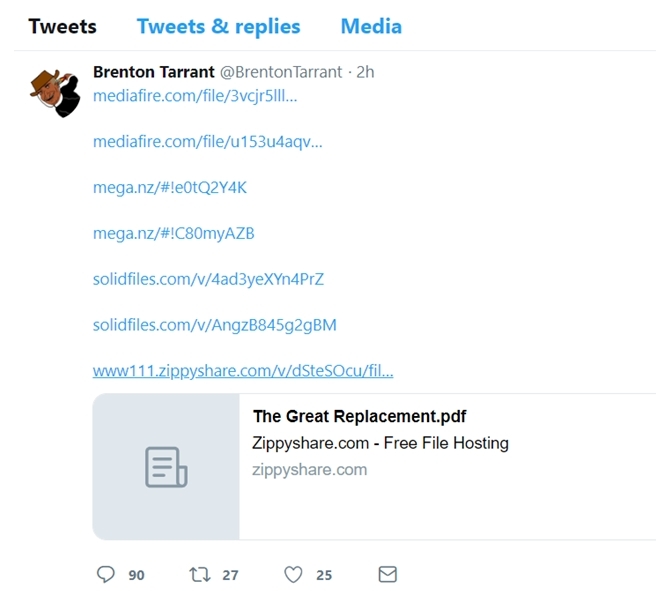The width and height of the screenshot is (656, 591).
Task: Open the solidfiles link ending in AngzB845g2gBM
Action: [215, 325]
